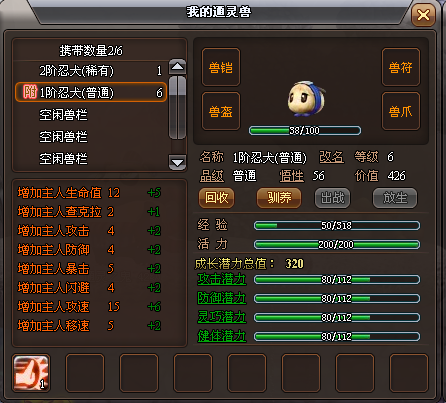446x403 pixels.
Task: Select the first skill icon in bottom row
Action: tap(31, 373)
